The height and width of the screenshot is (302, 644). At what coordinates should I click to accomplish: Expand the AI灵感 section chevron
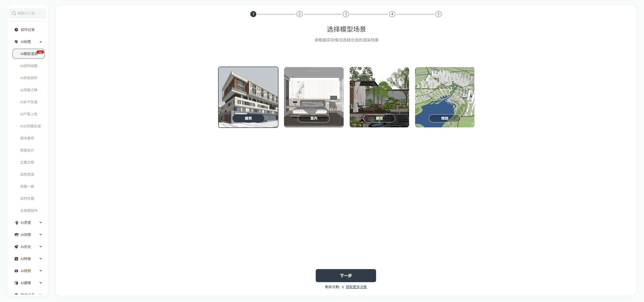point(41,223)
